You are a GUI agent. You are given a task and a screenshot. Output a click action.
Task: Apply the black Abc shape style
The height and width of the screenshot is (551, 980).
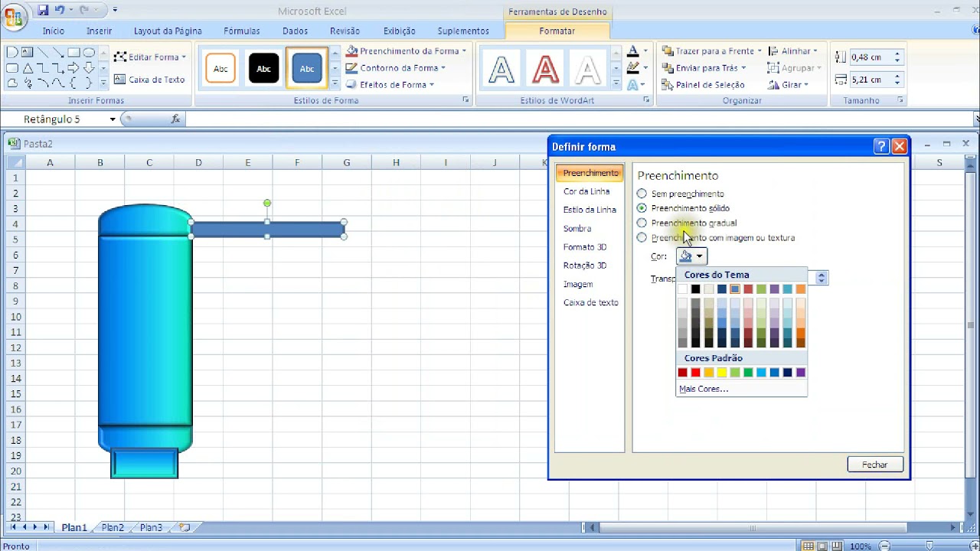click(x=263, y=69)
